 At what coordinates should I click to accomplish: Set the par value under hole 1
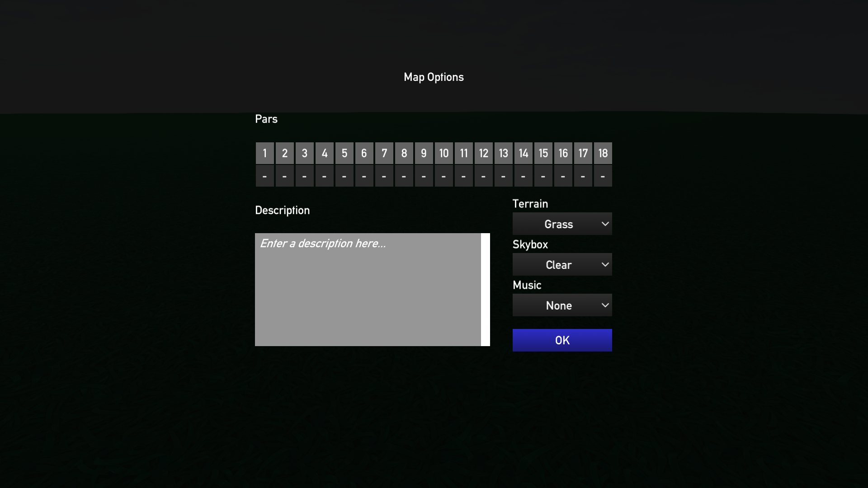coord(265,176)
